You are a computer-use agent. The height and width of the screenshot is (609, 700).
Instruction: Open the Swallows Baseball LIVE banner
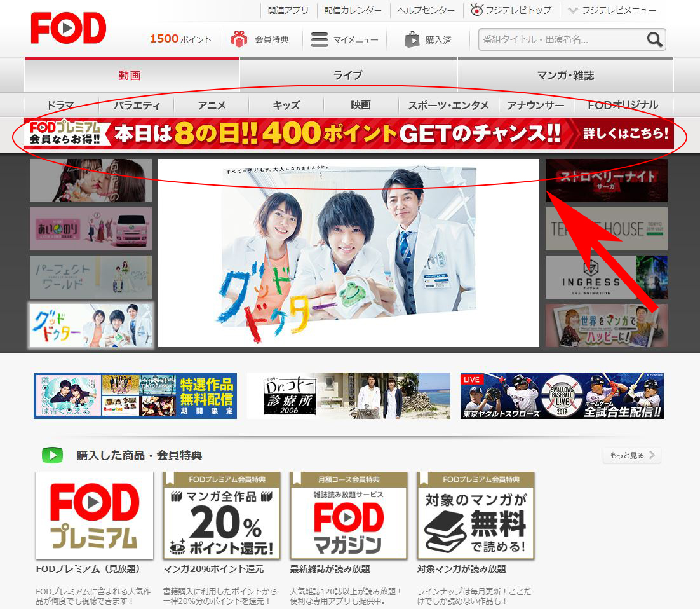coord(562,395)
